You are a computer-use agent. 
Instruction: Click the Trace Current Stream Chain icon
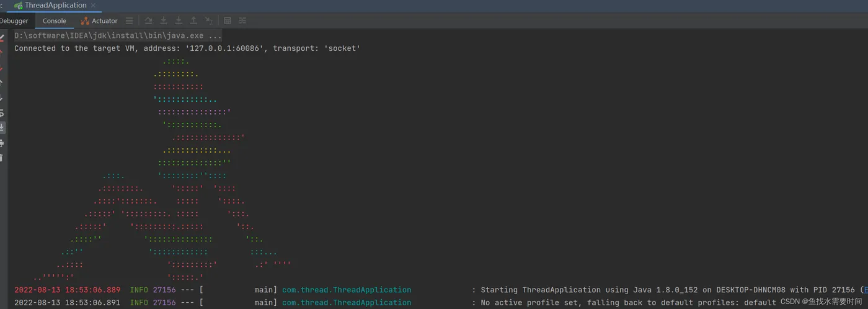pos(242,20)
